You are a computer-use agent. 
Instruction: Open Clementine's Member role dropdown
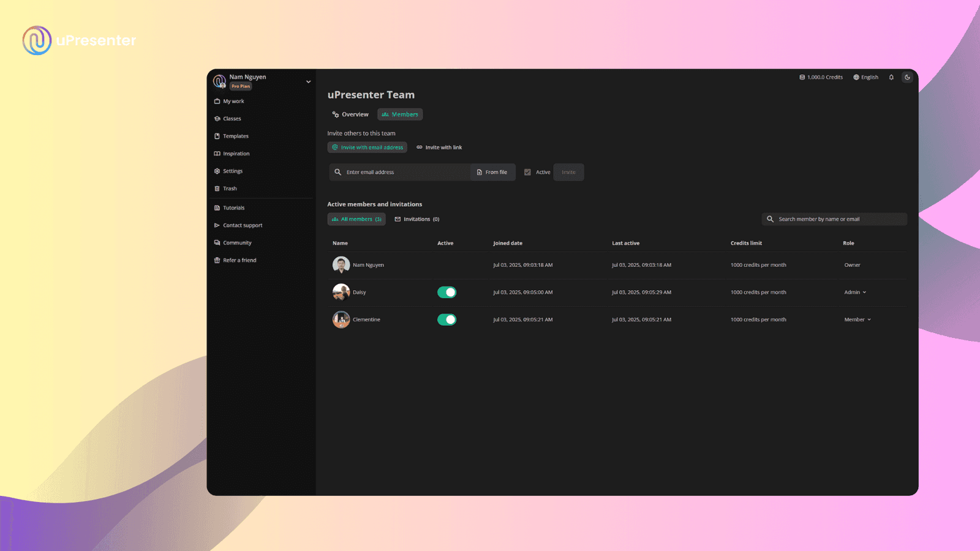click(x=858, y=320)
